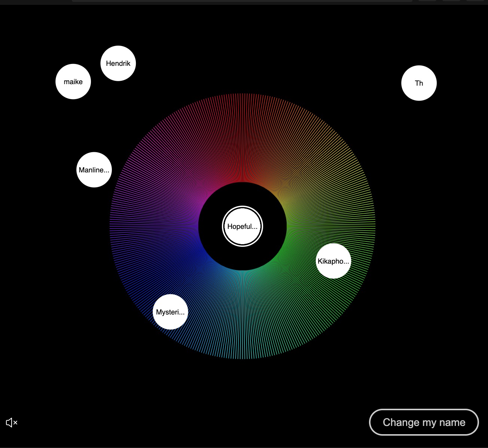This screenshot has height=448, width=488.
Task: Select the Manline... user bubble
Action: 94,170
